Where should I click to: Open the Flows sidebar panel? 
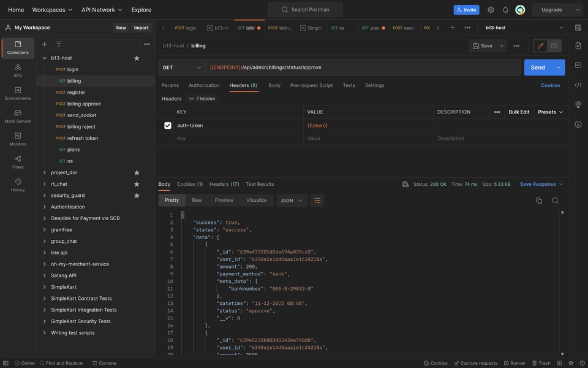click(18, 162)
